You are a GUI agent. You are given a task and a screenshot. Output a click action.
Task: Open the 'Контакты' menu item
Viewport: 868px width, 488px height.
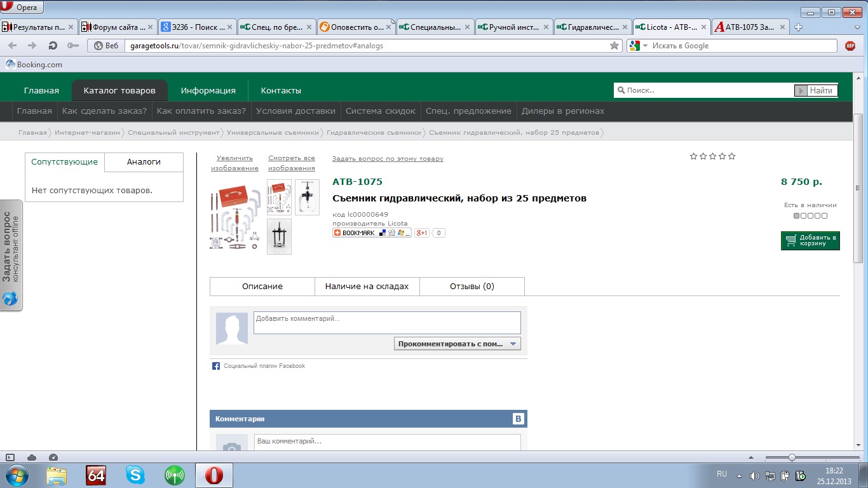[x=281, y=90]
